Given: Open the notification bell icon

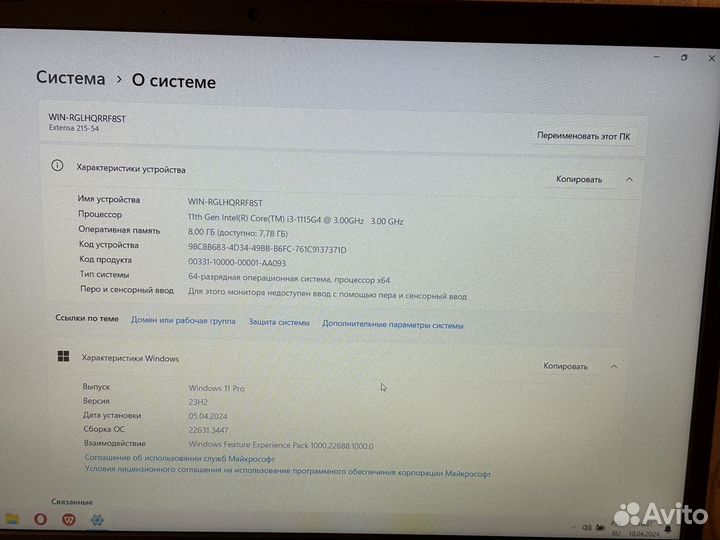Looking at the screenshot, I should (668, 530).
